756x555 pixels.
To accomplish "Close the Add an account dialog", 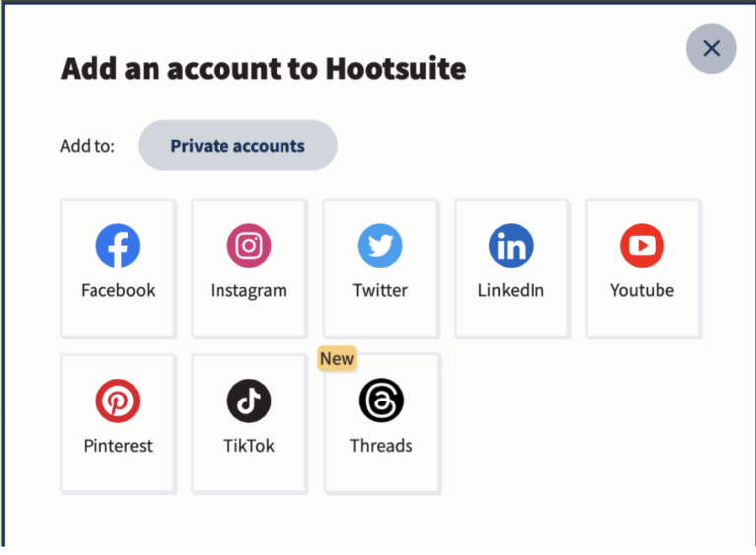I will tap(711, 48).
